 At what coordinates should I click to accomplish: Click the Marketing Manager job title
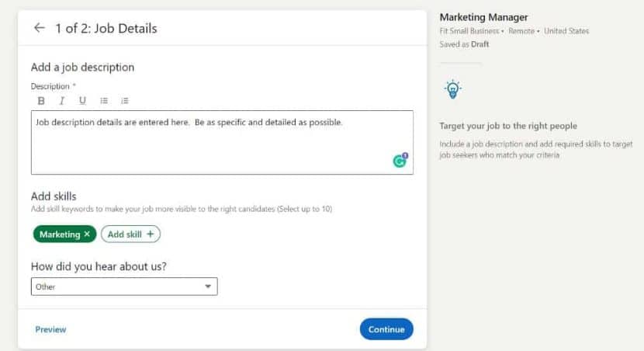coord(483,17)
